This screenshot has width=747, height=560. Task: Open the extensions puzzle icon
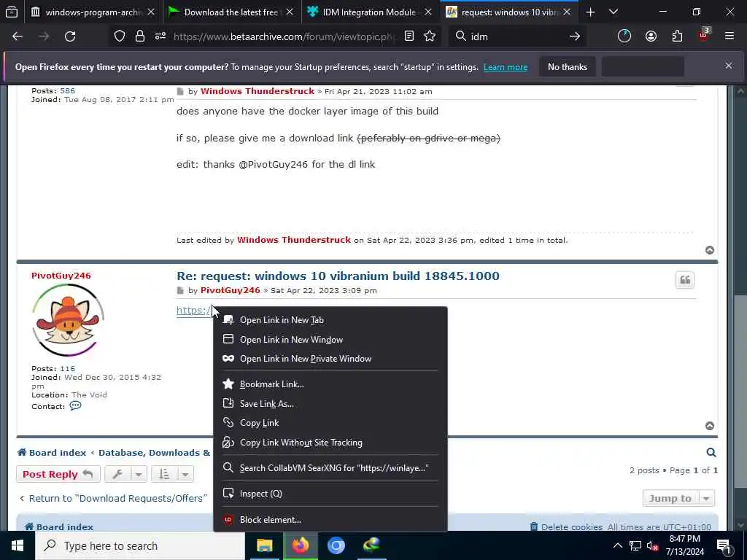677,36
